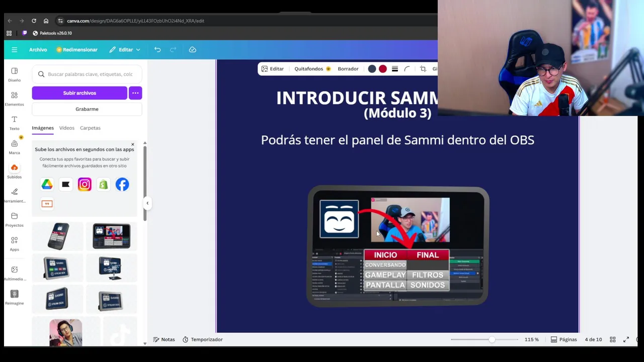Click Editar in the image toolbar
This screenshot has height=362, width=644.
click(273, 69)
